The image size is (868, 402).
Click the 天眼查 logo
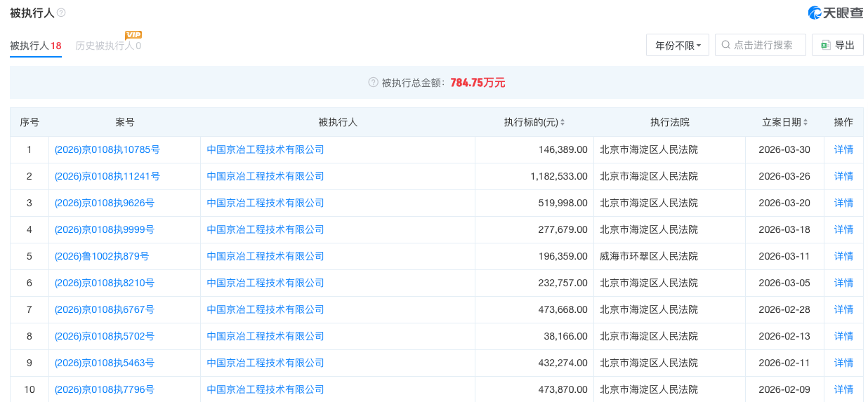pos(835,13)
